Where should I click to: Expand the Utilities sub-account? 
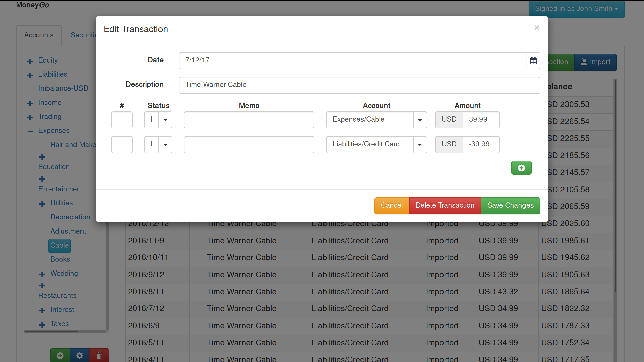point(42,204)
